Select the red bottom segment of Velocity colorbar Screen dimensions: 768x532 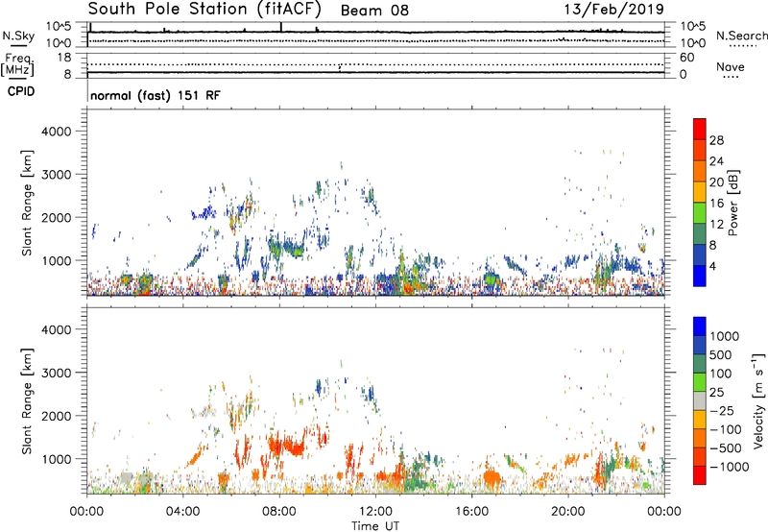point(700,475)
